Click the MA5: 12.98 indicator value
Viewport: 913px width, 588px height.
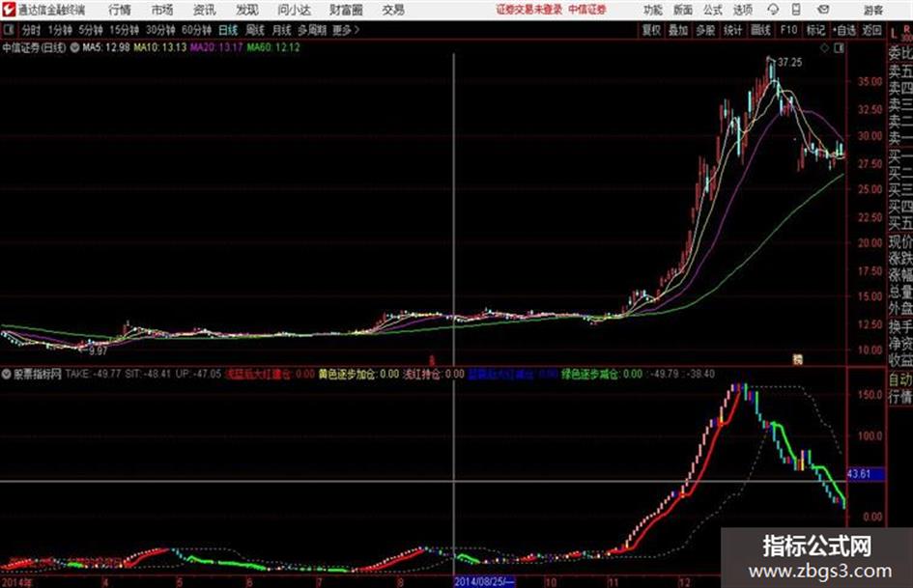click(x=106, y=47)
